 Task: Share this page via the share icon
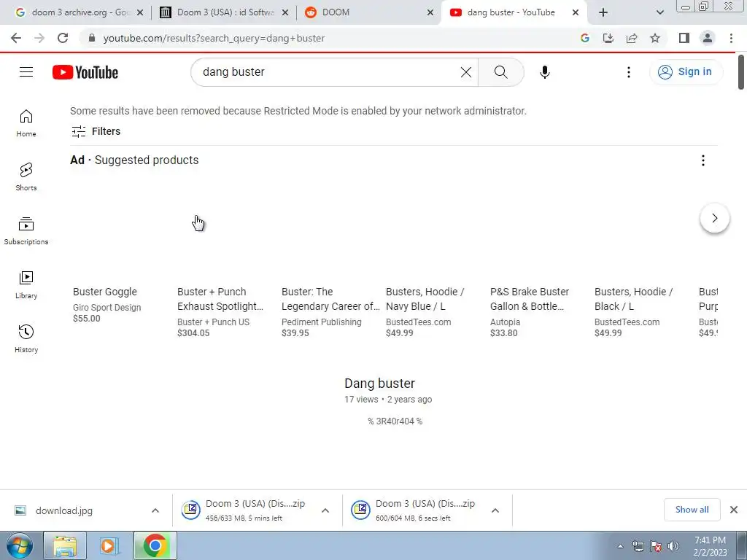tap(632, 38)
